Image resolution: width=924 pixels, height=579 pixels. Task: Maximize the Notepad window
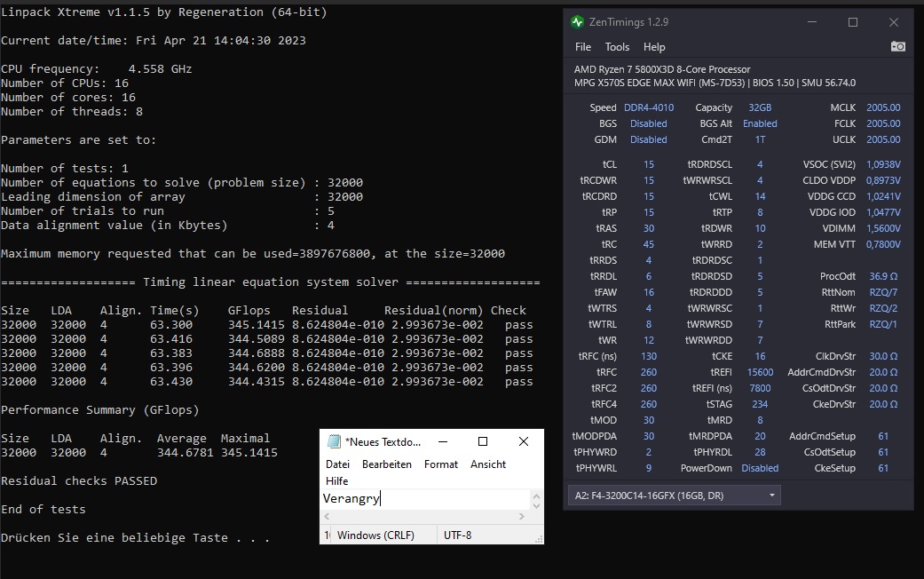[x=483, y=441]
